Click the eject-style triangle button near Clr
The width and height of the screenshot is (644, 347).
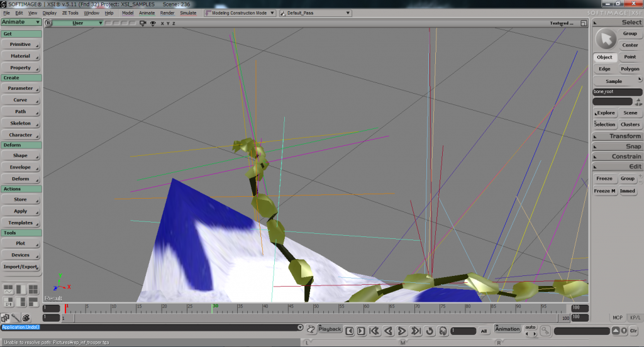pyautogui.click(x=616, y=331)
